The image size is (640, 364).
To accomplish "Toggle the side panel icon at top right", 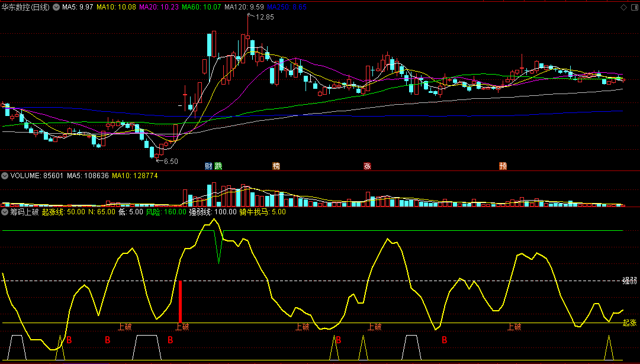I will tap(633, 7).
